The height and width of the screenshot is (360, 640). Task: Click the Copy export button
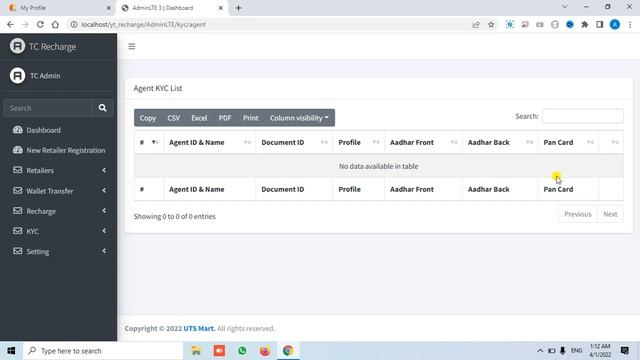tap(147, 118)
